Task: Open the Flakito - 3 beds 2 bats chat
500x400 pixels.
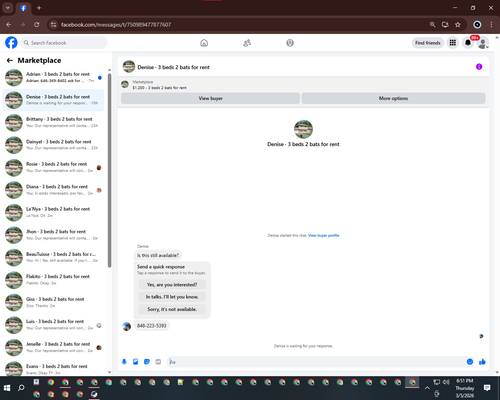Action: pyautogui.click(x=53, y=280)
